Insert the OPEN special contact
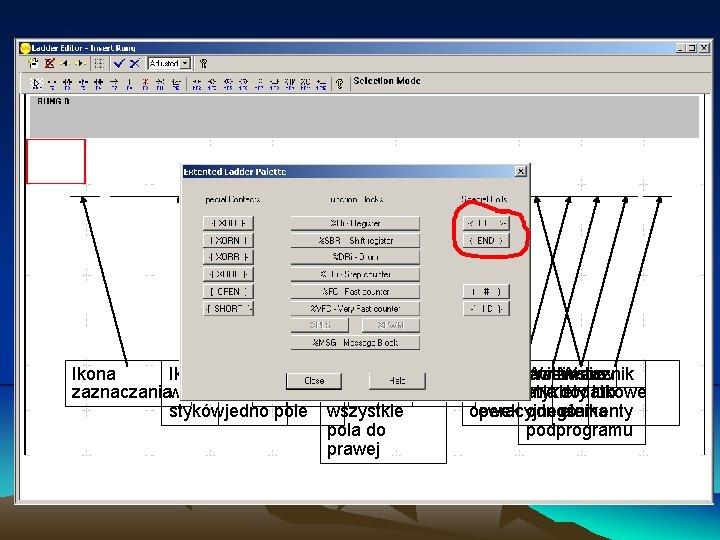 click(x=228, y=292)
